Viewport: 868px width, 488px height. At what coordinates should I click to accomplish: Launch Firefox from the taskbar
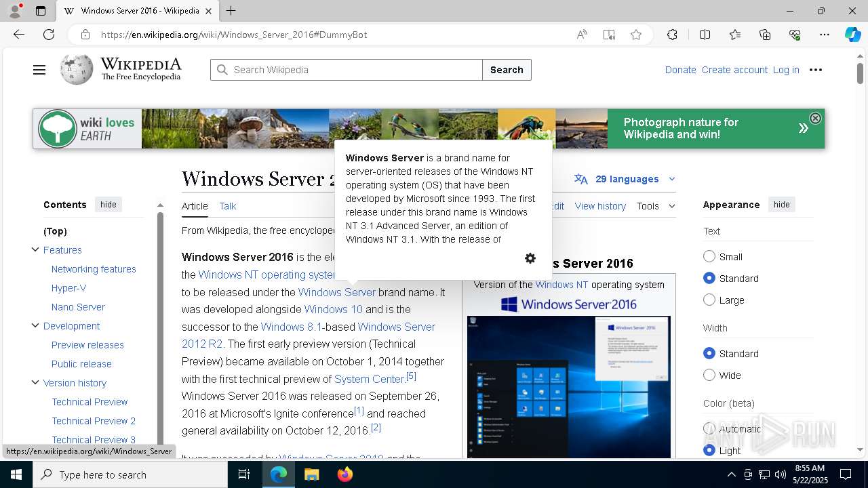tap(344, 474)
